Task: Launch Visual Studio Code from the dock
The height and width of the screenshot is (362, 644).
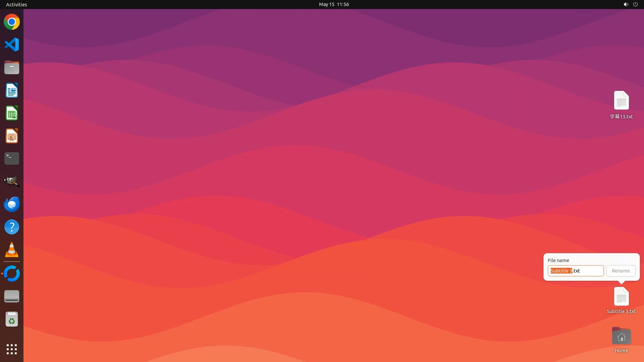Action: pos(12,45)
